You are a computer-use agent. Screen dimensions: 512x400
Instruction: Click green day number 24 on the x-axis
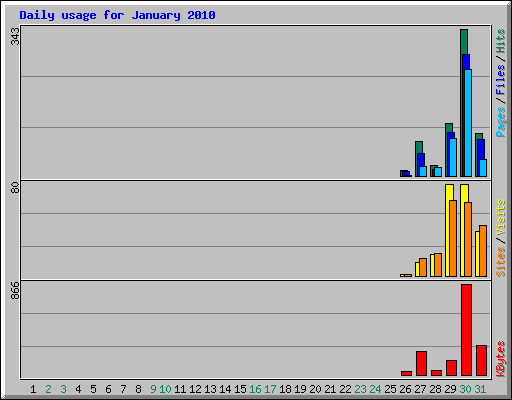click(x=375, y=389)
